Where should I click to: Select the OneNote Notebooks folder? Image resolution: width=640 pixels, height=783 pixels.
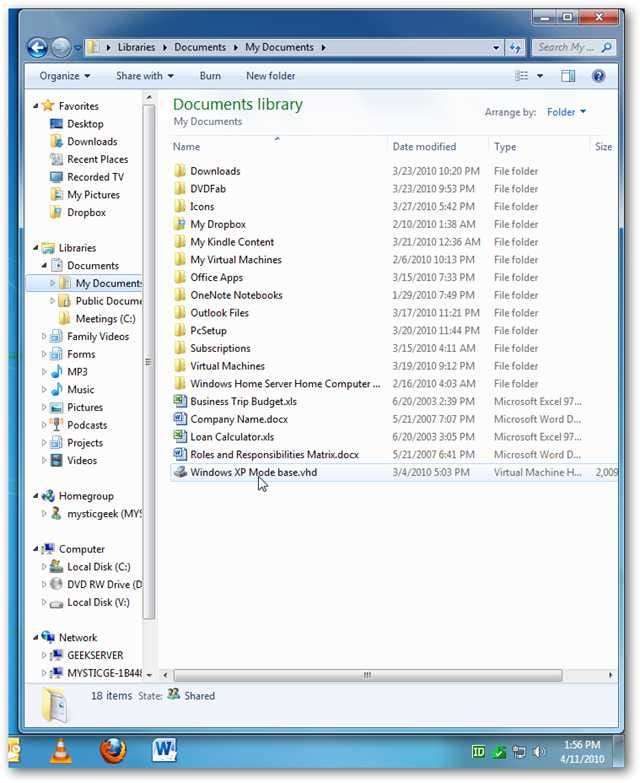[x=236, y=295]
